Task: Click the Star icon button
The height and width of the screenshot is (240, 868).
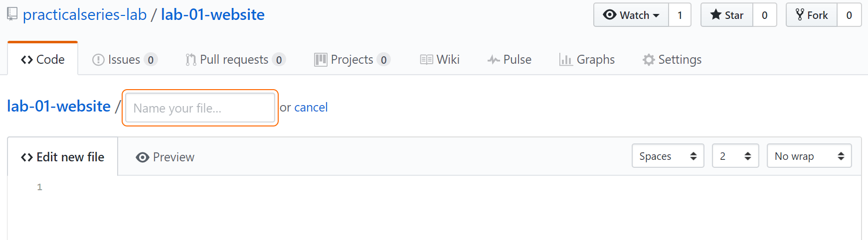Action: [727, 15]
